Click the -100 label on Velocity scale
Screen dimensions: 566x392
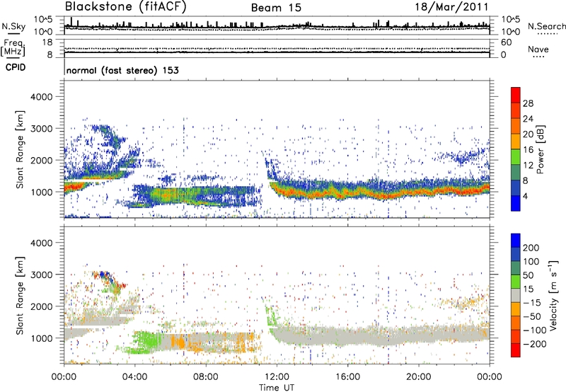click(535, 330)
